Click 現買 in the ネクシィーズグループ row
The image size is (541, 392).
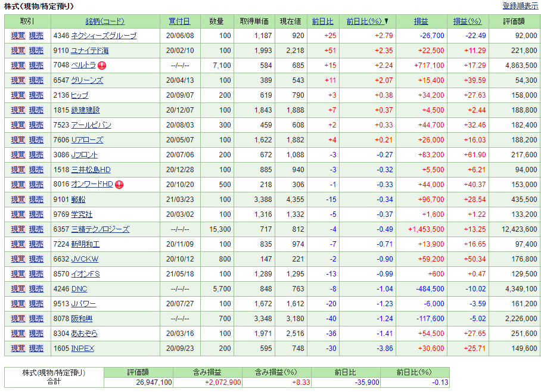(18, 36)
